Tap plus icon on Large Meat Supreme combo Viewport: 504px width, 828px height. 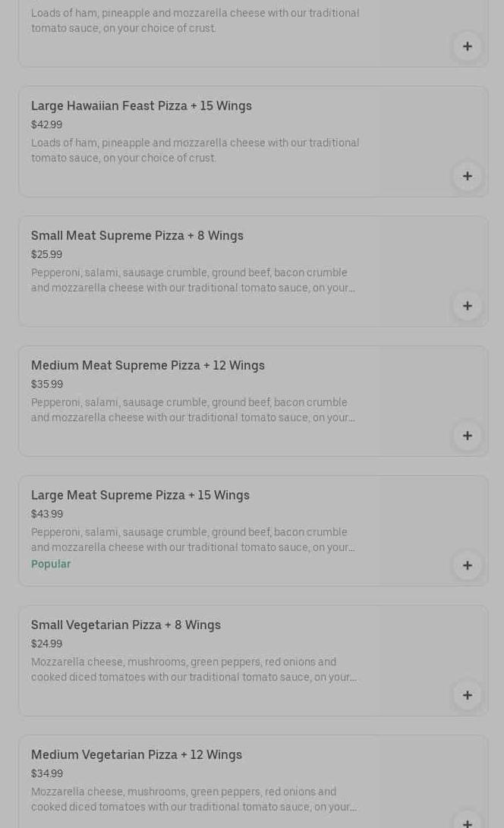pos(467,565)
